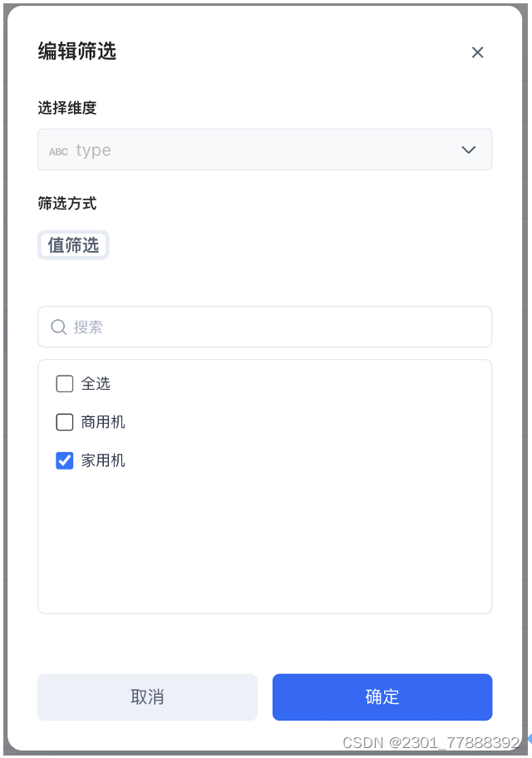Open the "type" dimension selector field

(249, 150)
